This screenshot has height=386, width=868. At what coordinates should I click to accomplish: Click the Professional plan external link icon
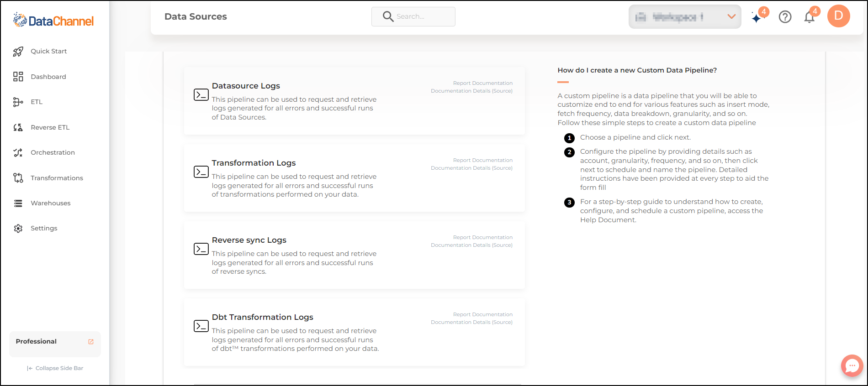click(91, 342)
